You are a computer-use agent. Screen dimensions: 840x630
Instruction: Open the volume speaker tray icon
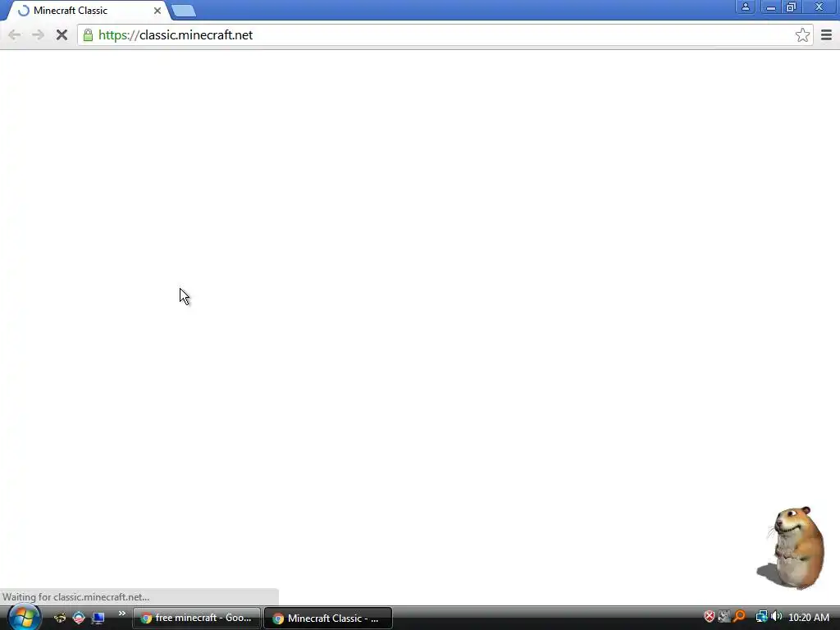776,617
